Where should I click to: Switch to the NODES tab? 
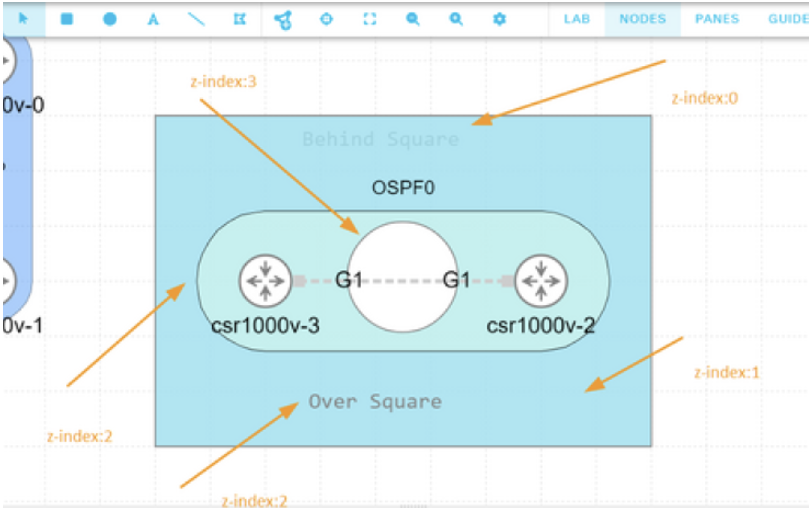point(642,18)
